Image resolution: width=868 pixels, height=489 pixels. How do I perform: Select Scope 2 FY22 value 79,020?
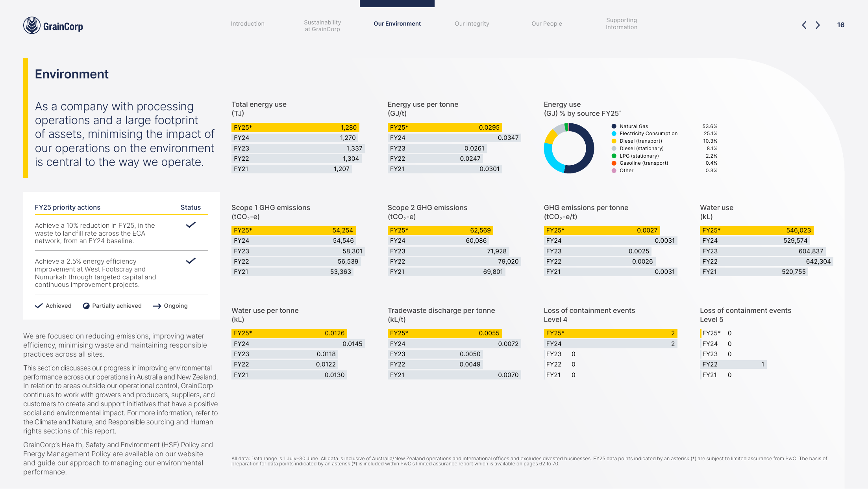click(508, 261)
